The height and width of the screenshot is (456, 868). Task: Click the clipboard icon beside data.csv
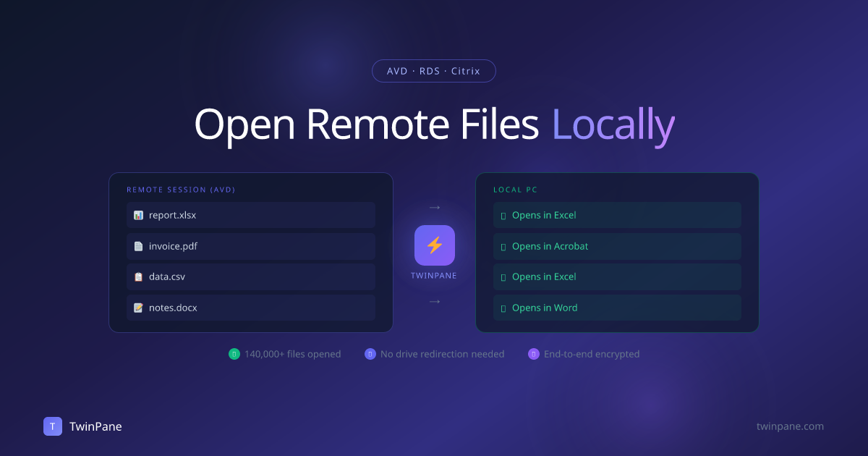point(138,276)
